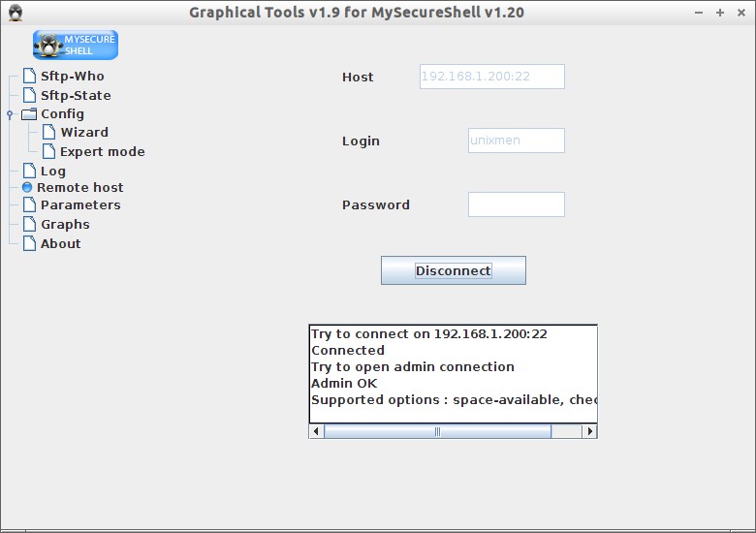Maximize the window with plus button
The width and height of the screenshot is (756, 533).
click(720, 13)
